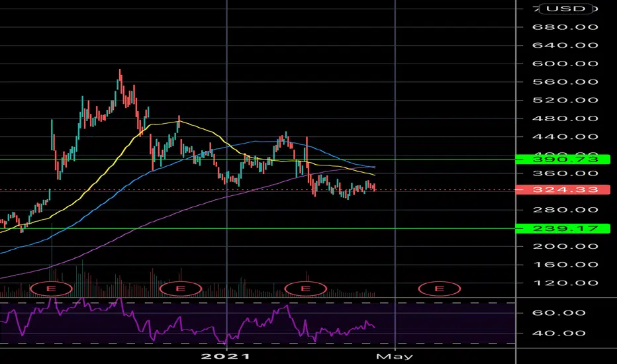Click the 600.00 price axis value
The image size is (617, 364).
click(x=565, y=64)
